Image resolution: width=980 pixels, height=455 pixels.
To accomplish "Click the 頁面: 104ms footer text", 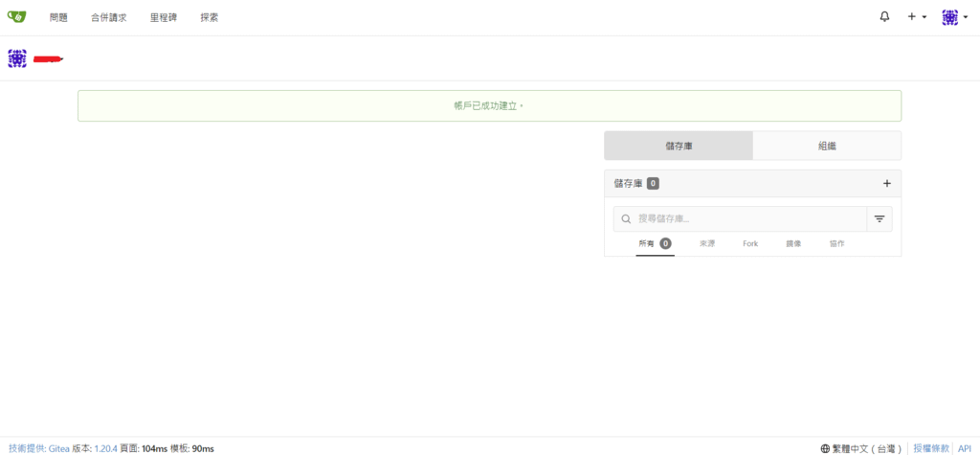I will [x=145, y=448].
